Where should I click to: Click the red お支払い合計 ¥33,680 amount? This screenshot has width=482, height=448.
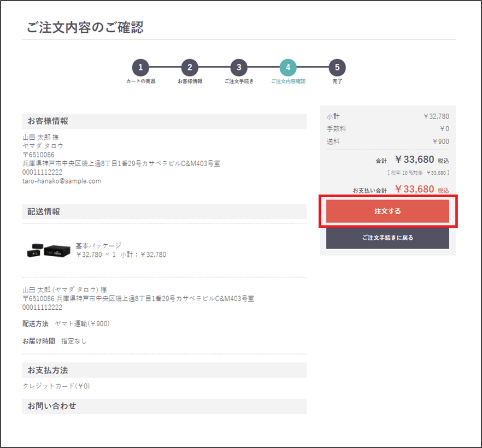click(414, 189)
